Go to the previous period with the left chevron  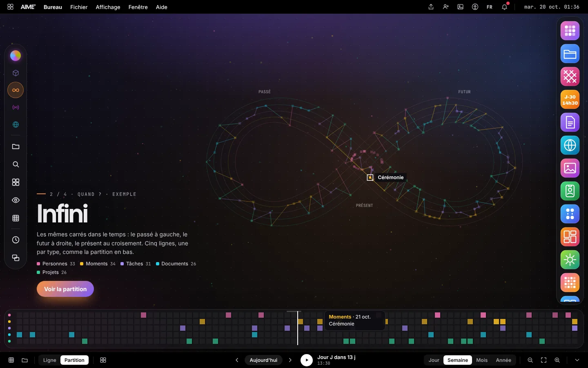[237, 360]
